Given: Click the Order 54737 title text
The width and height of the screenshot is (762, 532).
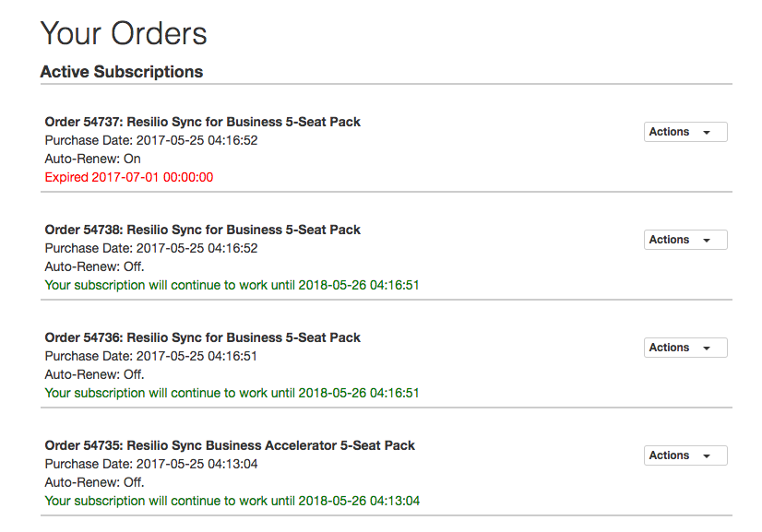Looking at the screenshot, I should pos(202,122).
